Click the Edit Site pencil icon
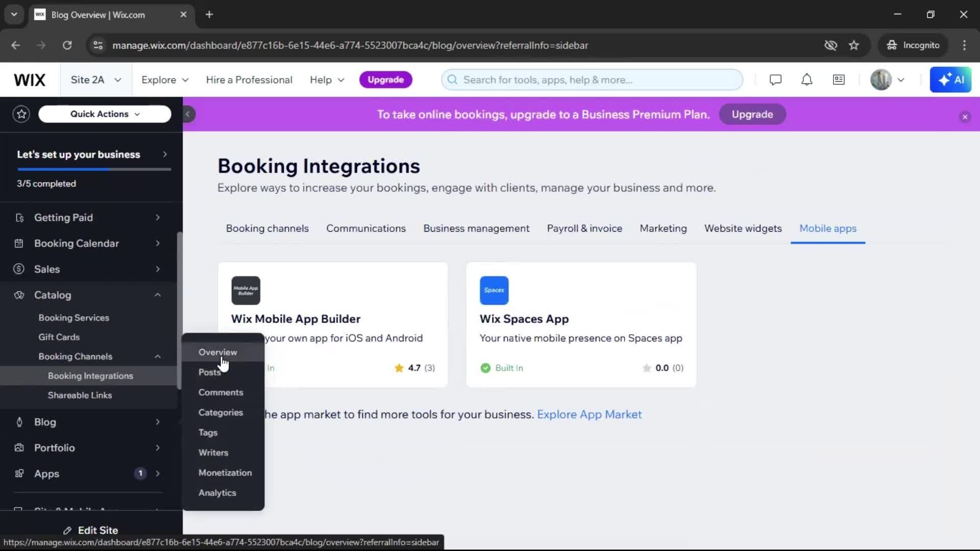The height and width of the screenshot is (551, 980). pyautogui.click(x=67, y=531)
